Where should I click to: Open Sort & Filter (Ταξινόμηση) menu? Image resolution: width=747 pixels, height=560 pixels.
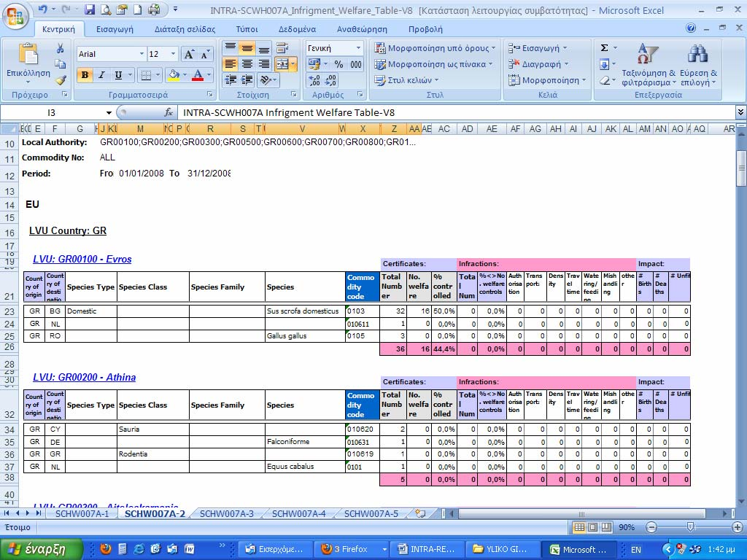[649, 65]
